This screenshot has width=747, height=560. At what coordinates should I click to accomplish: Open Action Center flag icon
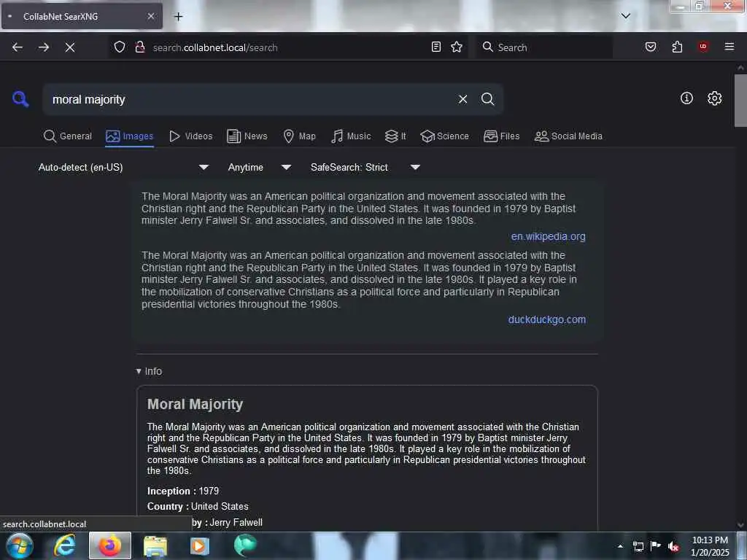pos(656,545)
